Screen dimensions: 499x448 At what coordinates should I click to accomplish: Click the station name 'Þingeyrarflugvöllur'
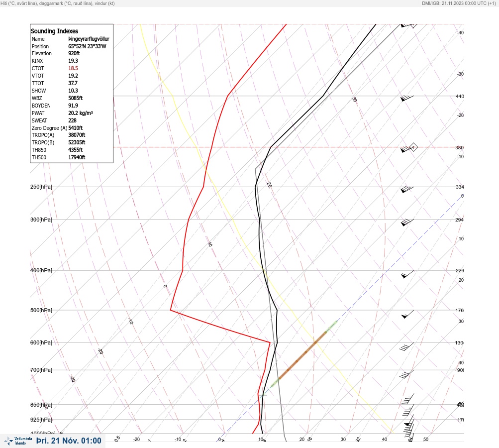(89, 39)
